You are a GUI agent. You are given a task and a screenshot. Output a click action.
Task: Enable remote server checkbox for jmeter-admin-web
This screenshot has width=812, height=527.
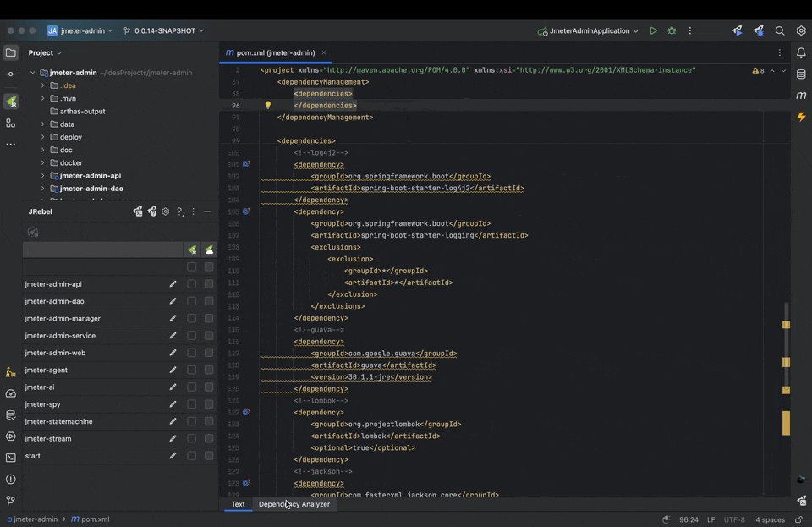coord(209,353)
